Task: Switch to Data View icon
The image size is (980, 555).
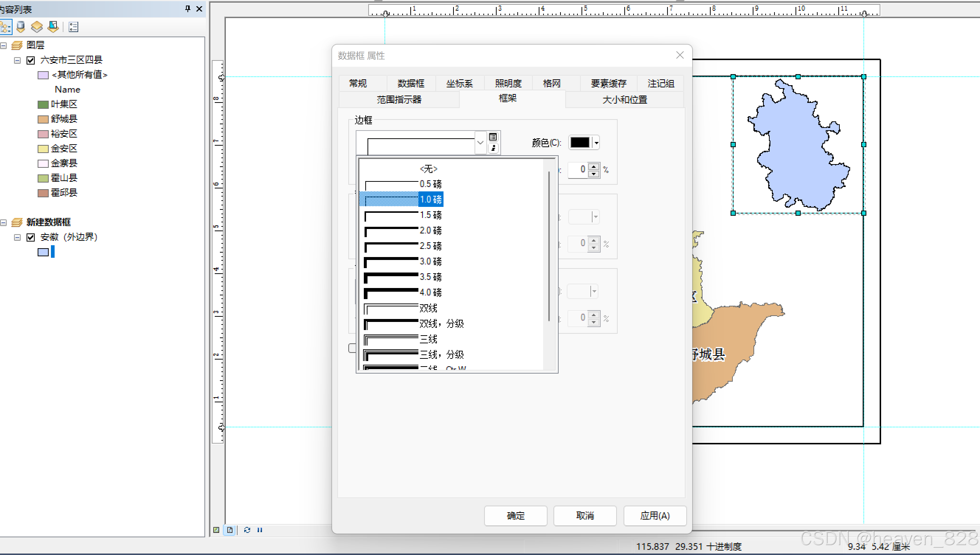Action: coord(216,530)
